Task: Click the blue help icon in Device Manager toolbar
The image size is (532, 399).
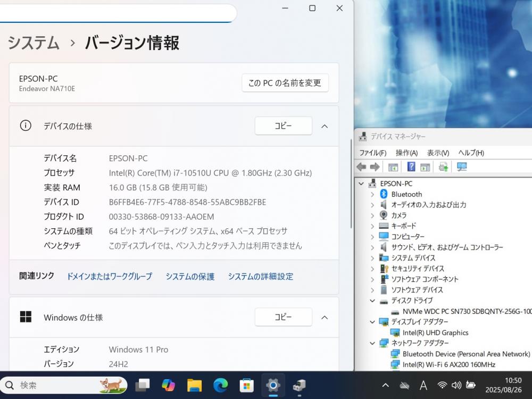Action: 411,167
